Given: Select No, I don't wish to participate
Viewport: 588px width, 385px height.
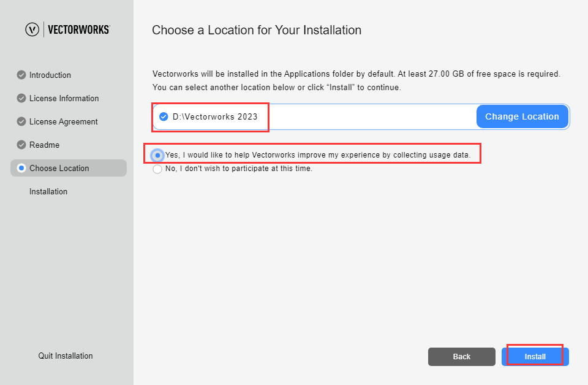Looking at the screenshot, I should 157,169.
